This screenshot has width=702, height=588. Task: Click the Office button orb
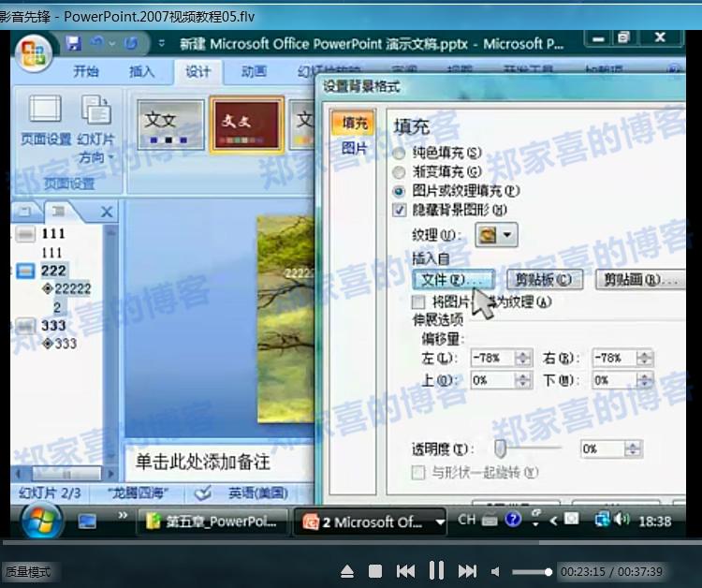(x=34, y=53)
